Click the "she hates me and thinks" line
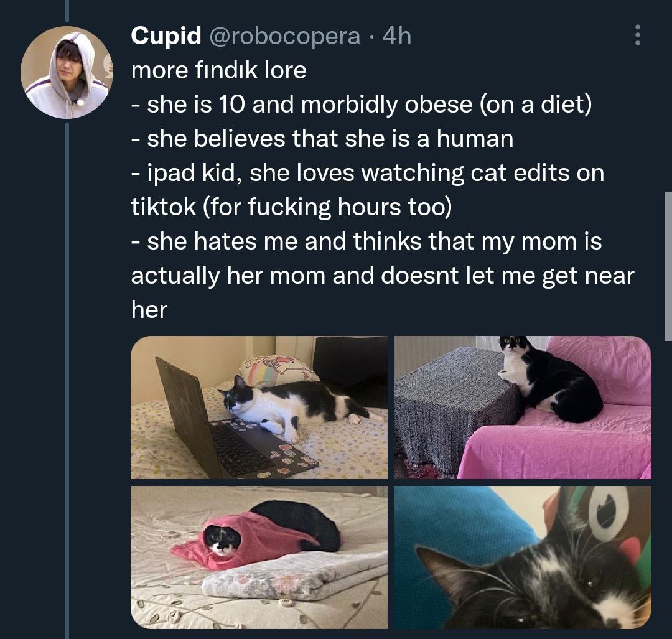Screen dimensions: 672x639 (366, 241)
